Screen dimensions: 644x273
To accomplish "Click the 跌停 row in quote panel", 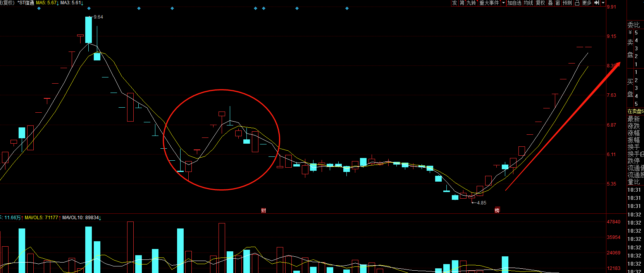I will click(x=634, y=161).
